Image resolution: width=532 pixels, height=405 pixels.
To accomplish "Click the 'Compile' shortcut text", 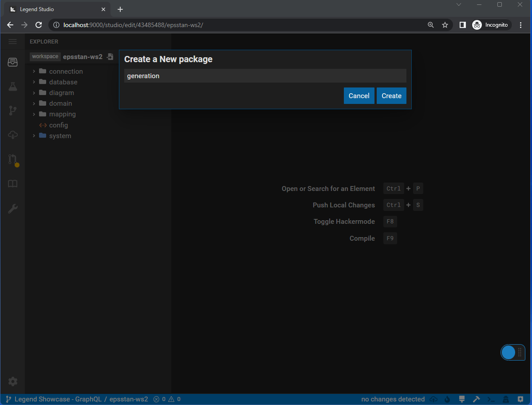I will (362, 238).
